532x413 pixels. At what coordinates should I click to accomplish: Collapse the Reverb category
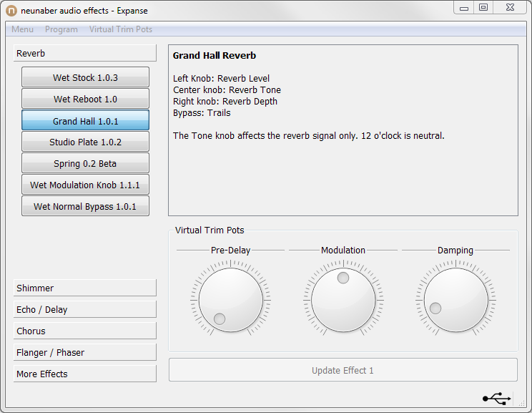point(85,53)
